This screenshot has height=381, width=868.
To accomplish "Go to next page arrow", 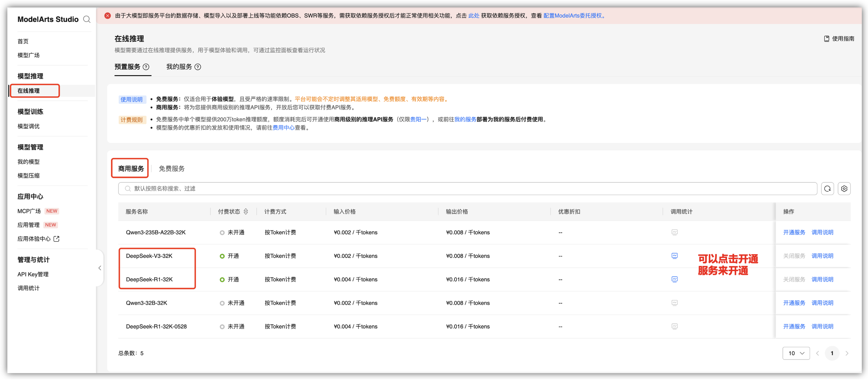I will (847, 353).
